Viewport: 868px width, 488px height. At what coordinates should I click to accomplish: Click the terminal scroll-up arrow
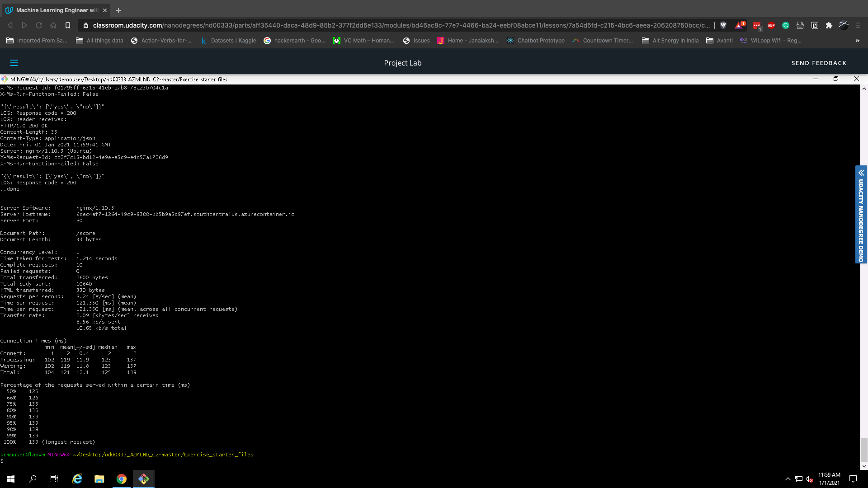(864, 89)
